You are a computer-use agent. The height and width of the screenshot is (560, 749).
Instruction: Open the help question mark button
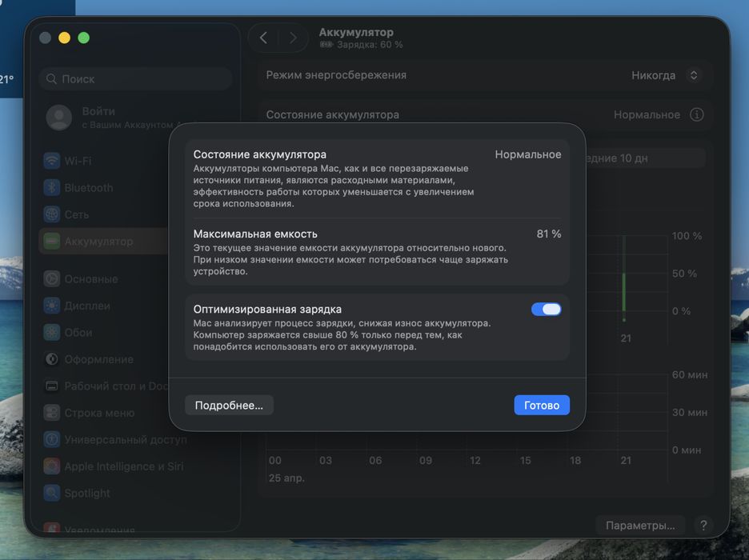click(x=703, y=525)
